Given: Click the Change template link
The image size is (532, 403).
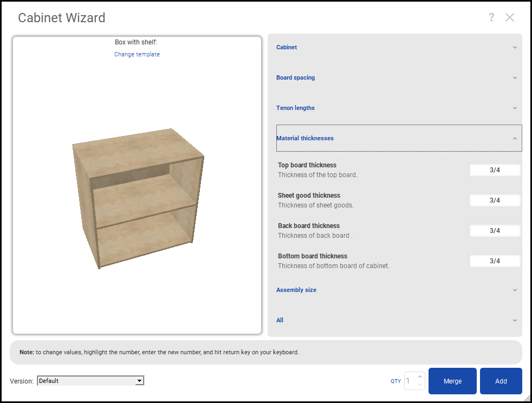Looking at the screenshot, I should point(137,54).
